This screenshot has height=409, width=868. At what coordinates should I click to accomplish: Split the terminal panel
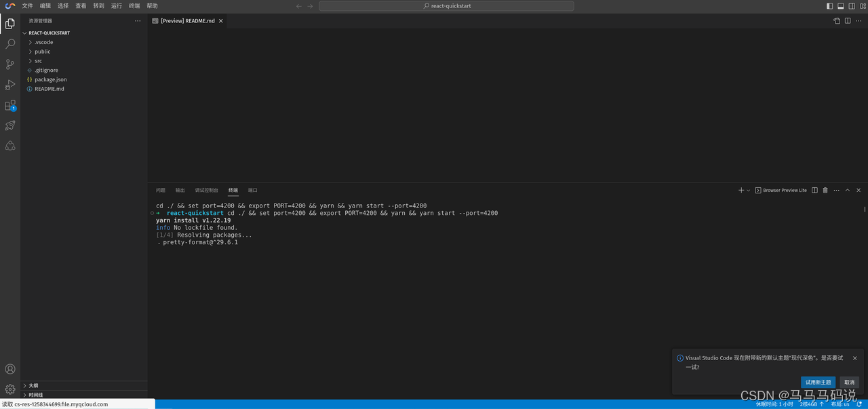tap(814, 191)
